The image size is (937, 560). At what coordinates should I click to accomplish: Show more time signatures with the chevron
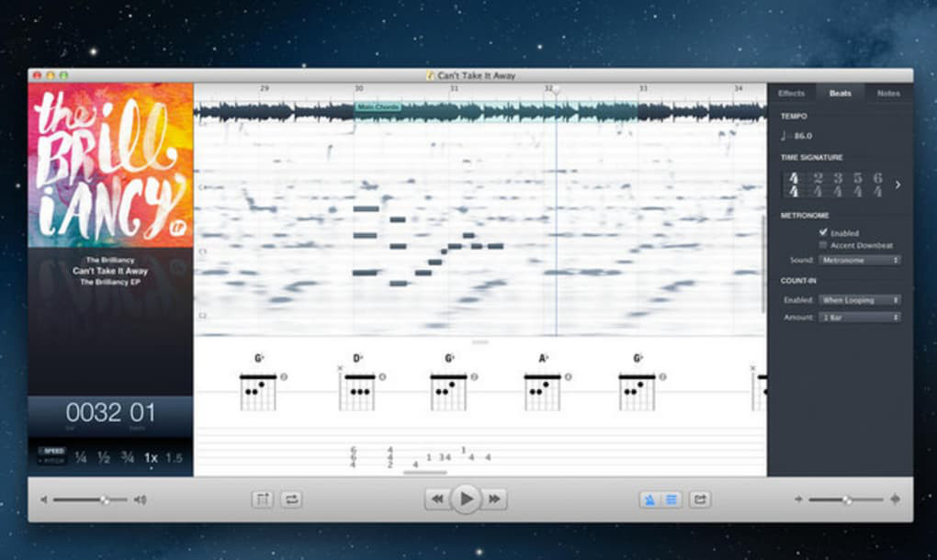[x=897, y=185]
